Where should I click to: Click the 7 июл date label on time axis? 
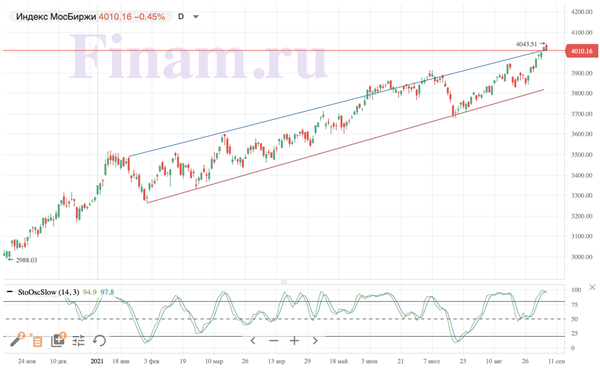click(x=432, y=361)
